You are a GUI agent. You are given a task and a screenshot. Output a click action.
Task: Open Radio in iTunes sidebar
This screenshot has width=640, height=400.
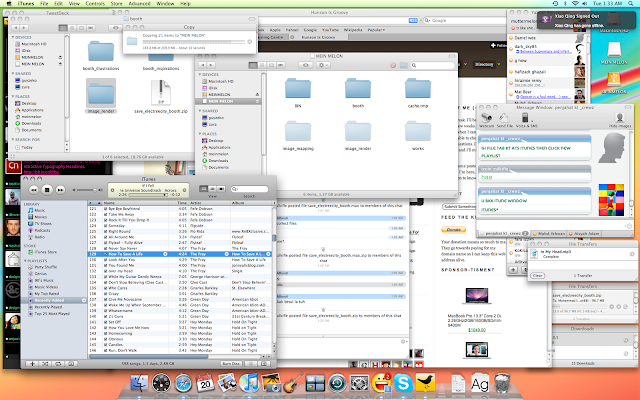pyautogui.click(x=40, y=237)
